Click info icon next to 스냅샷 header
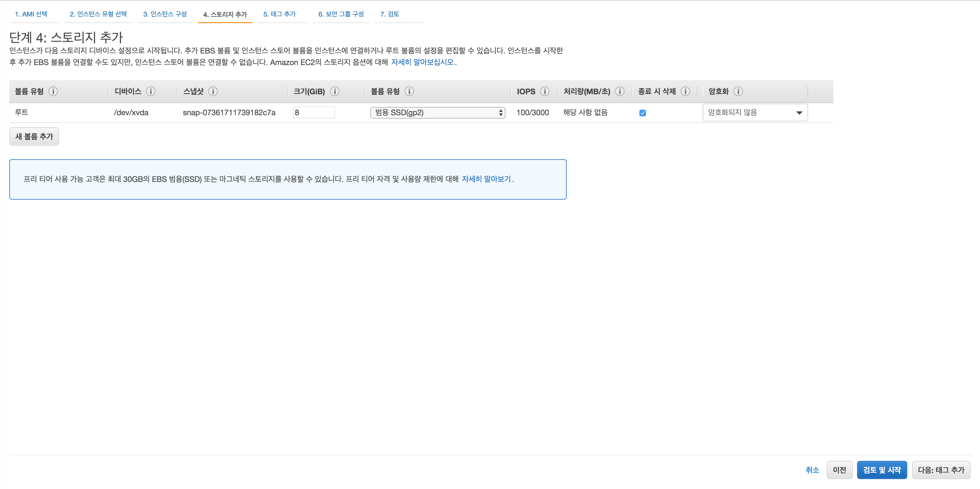Viewport: 980px width, 489px height. point(213,91)
